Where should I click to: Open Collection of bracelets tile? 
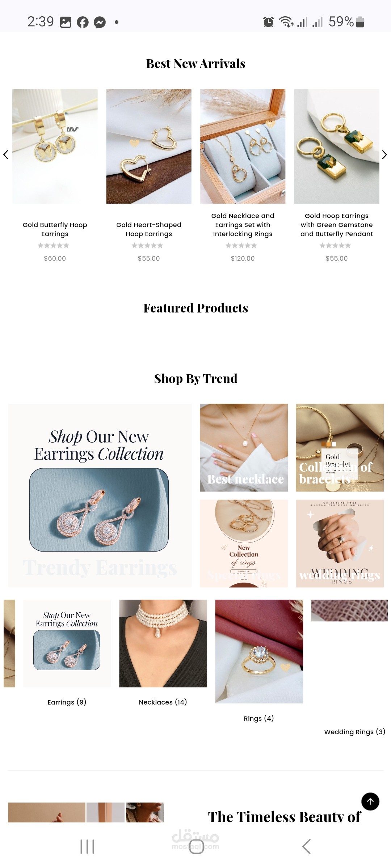pos(340,448)
